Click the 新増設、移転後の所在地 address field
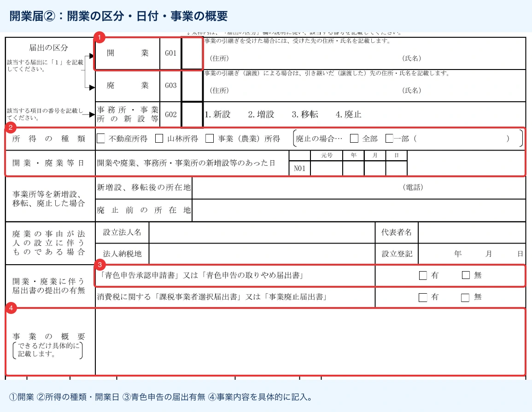 point(359,187)
